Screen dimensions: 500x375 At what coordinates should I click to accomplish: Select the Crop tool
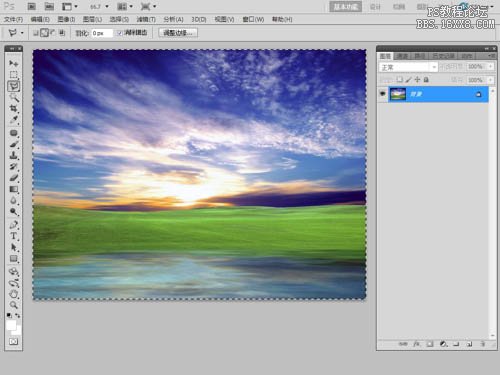14,109
